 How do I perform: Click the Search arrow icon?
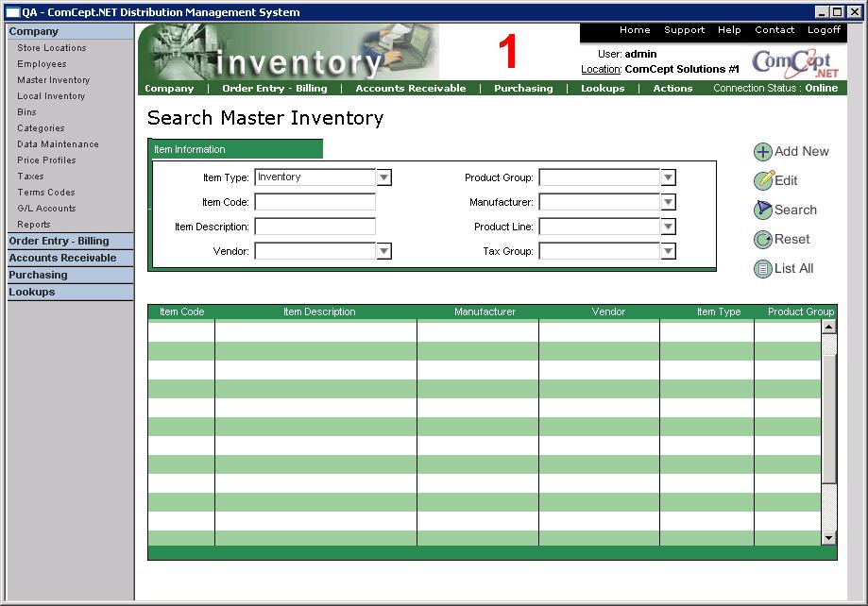pyautogui.click(x=762, y=210)
